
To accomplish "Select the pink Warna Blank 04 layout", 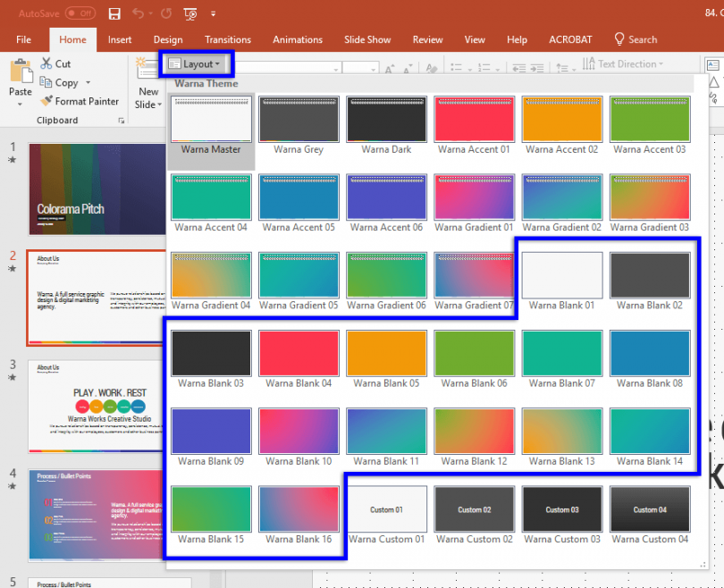I will (x=299, y=353).
